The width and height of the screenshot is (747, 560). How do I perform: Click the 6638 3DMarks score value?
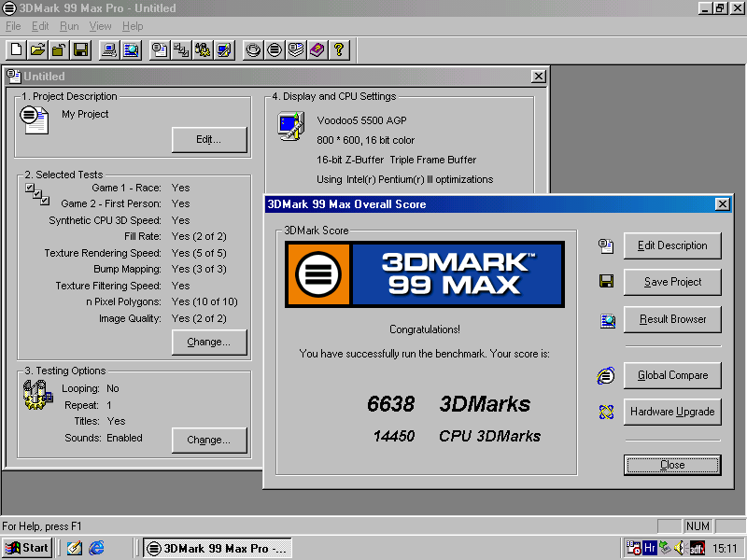pyautogui.click(x=390, y=404)
